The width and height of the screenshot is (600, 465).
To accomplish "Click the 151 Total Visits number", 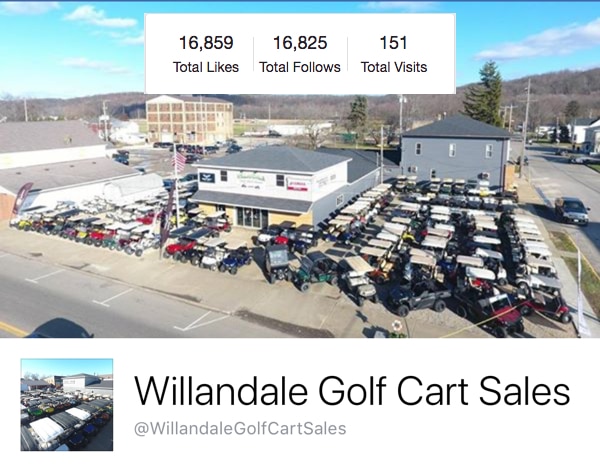I will coord(394,42).
